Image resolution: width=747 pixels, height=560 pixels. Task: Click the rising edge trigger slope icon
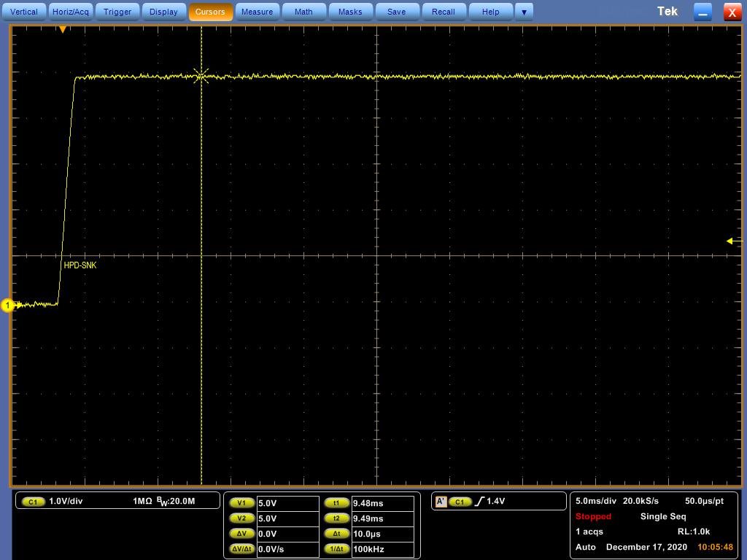pyautogui.click(x=479, y=502)
